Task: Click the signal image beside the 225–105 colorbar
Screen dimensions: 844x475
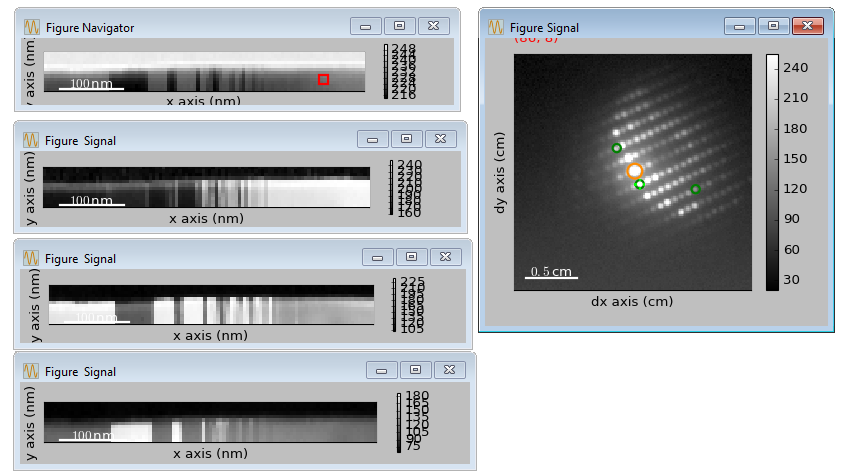Action: coord(212,305)
